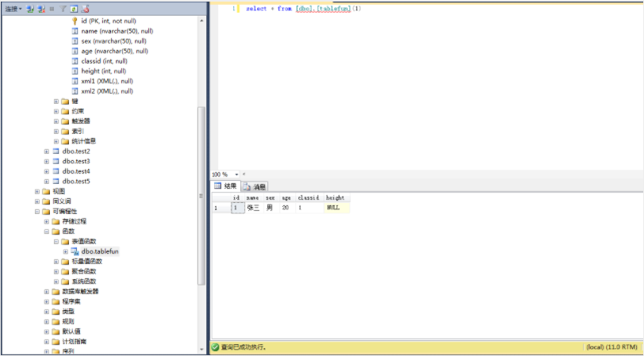This screenshot has height=356, width=644.
Task: Click the primary key icon beside id column
Action: tap(75, 21)
